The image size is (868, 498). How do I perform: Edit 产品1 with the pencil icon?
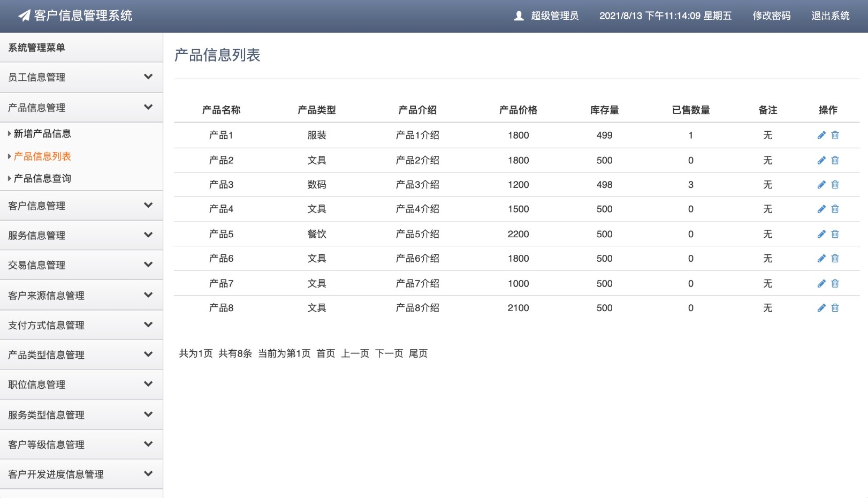tap(821, 135)
